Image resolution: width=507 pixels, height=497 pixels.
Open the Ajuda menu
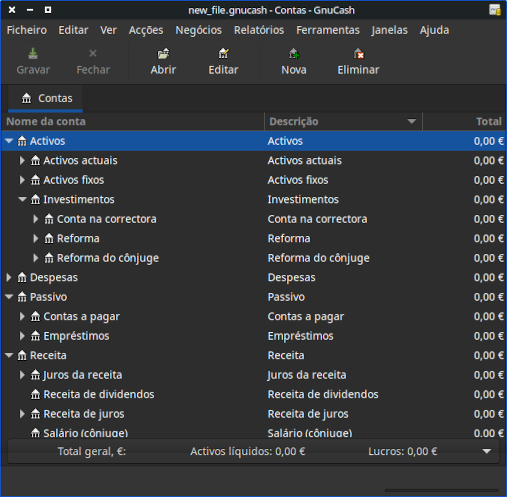434,30
